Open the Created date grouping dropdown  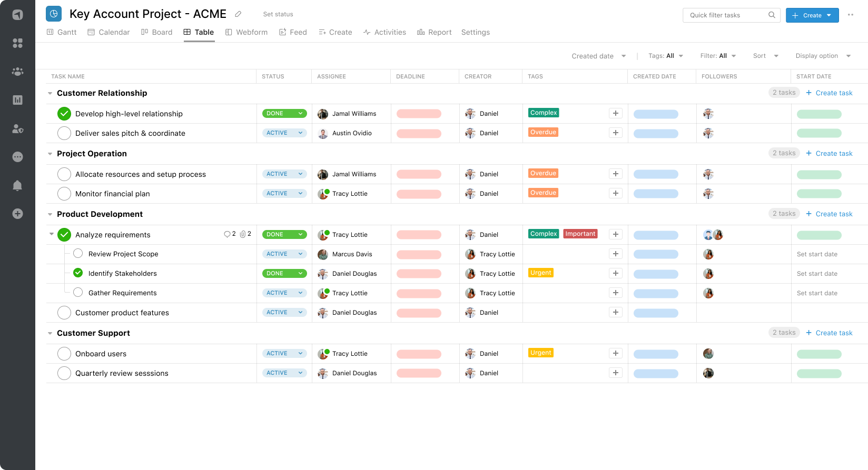(x=599, y=56)
